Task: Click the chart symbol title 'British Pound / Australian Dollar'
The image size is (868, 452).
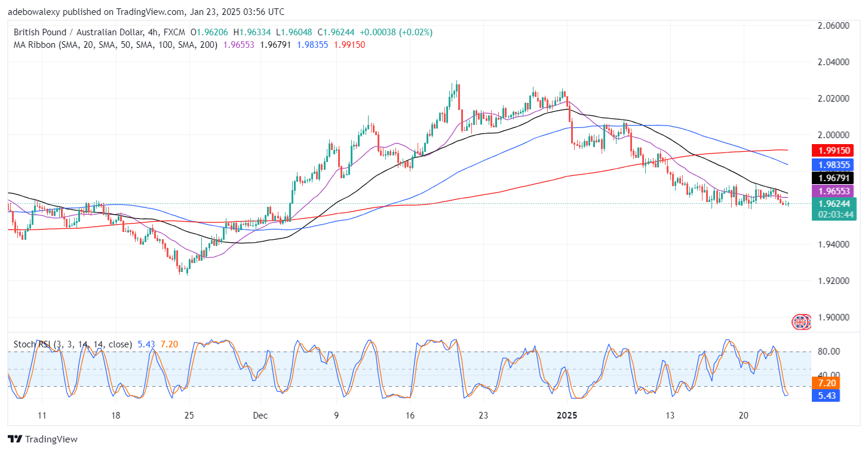Action: tap(80, 32)
